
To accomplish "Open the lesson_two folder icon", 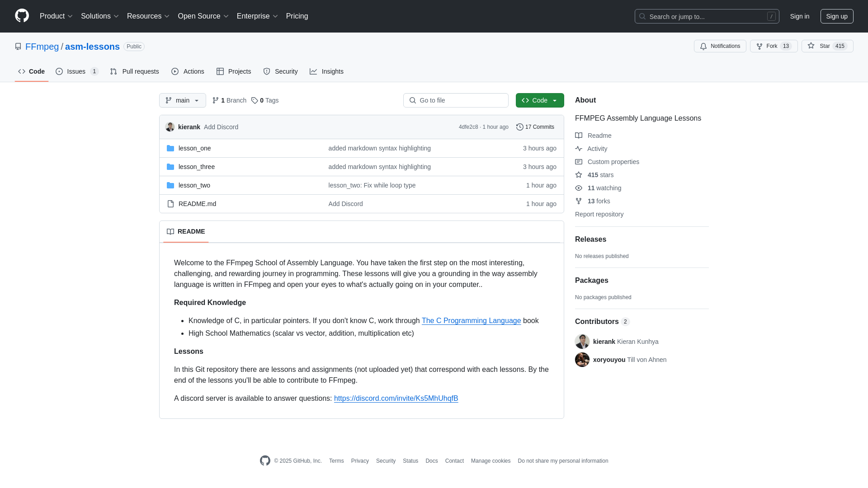I will [170, 185].
